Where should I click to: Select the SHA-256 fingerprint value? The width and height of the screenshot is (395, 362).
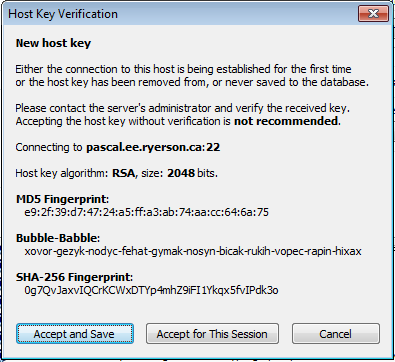[x=151, y=290]
